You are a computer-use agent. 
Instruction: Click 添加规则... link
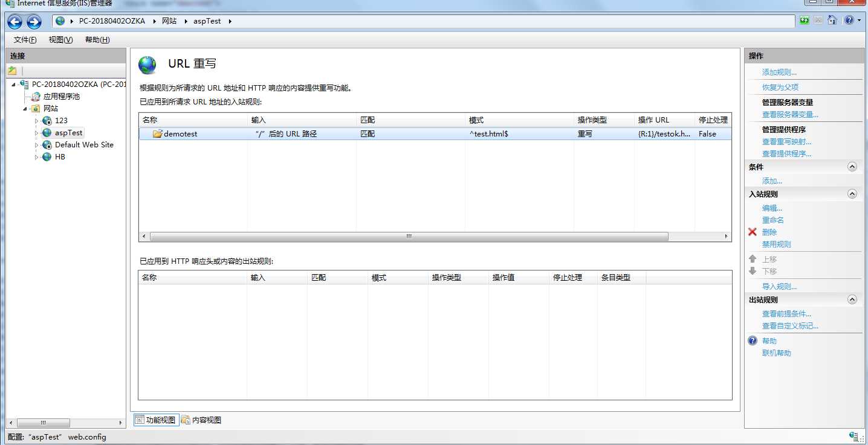779,72
